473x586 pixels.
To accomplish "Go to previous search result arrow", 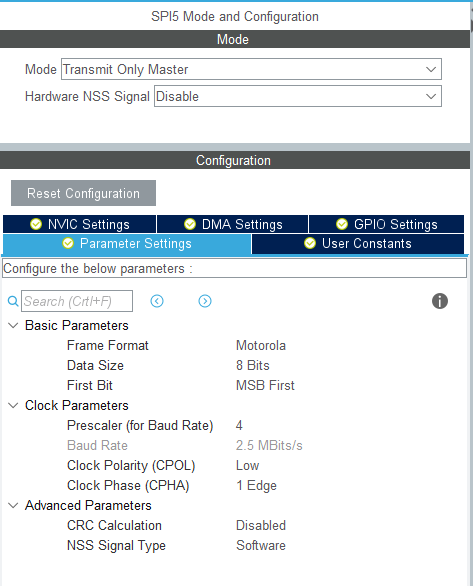I will click(157, 301).
